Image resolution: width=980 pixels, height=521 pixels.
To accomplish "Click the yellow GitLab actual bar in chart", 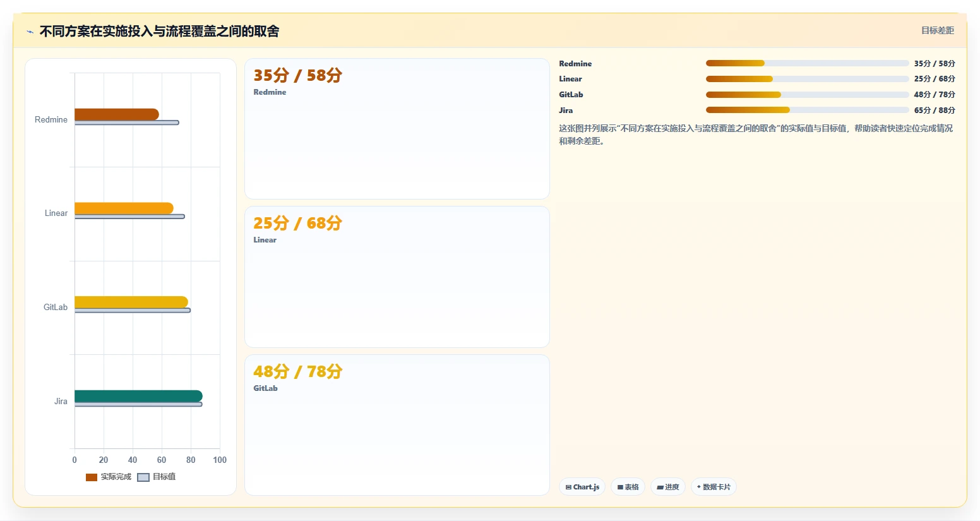I will click(x=131, y=302).
